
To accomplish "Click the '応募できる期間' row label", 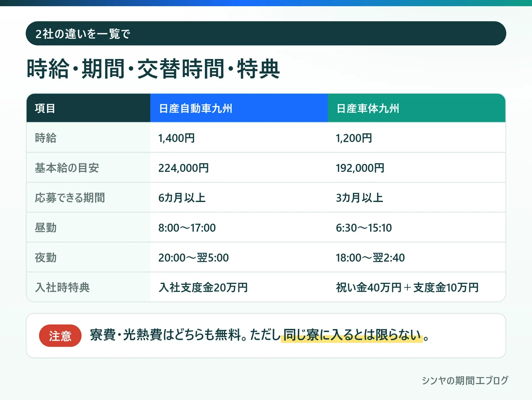I will pyautogui.click(x=70, y=198).
